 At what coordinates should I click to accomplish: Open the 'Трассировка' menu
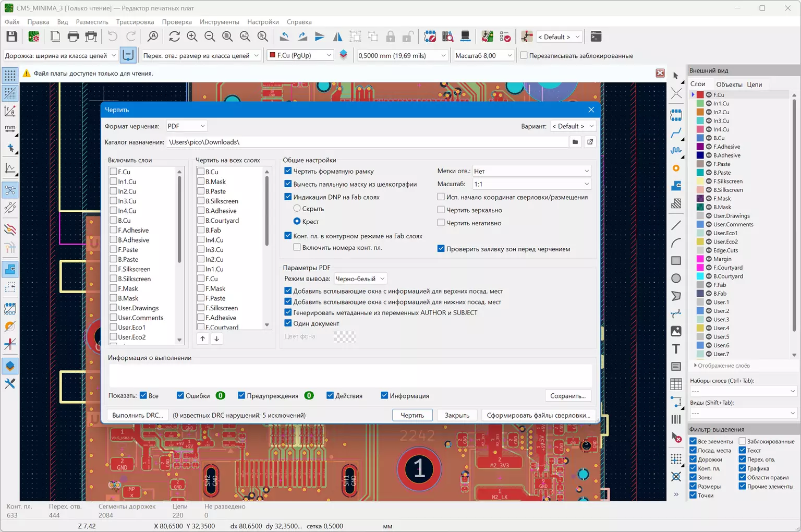[x=135, y=22]
